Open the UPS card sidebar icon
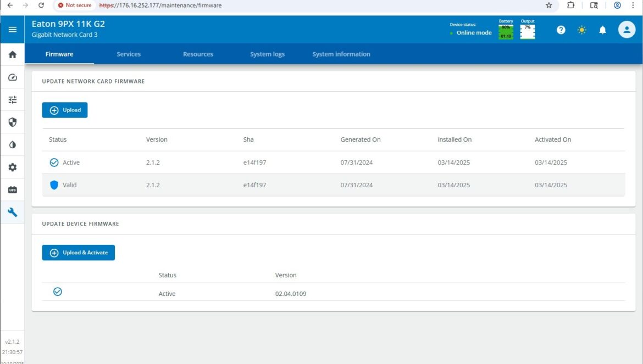This screenshot has height=364, width=643. click(12, 190)
